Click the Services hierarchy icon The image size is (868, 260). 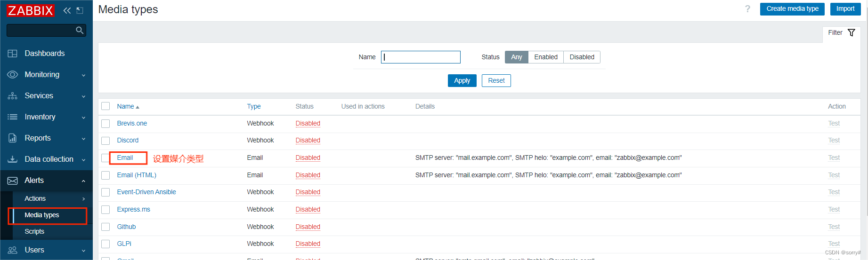pos(13,96)
